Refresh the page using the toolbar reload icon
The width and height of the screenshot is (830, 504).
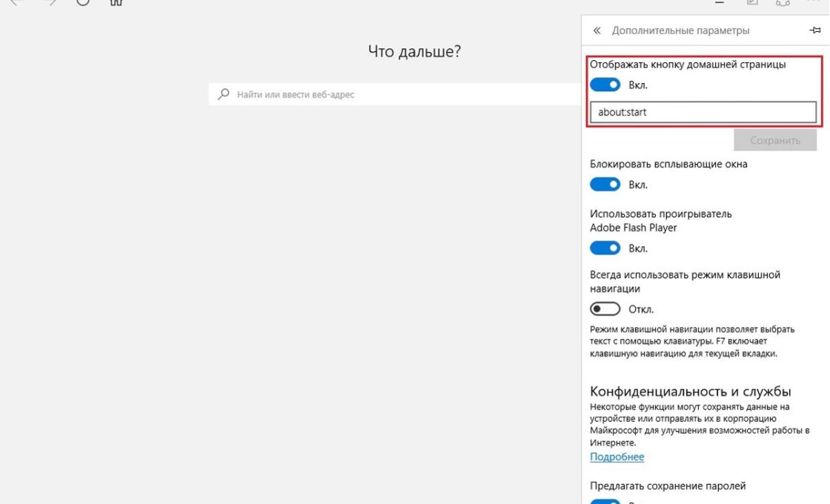tap(83, 2)
